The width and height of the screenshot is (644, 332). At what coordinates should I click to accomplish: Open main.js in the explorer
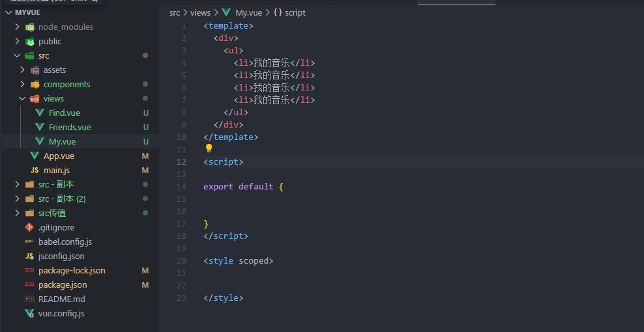pos(56,171)
